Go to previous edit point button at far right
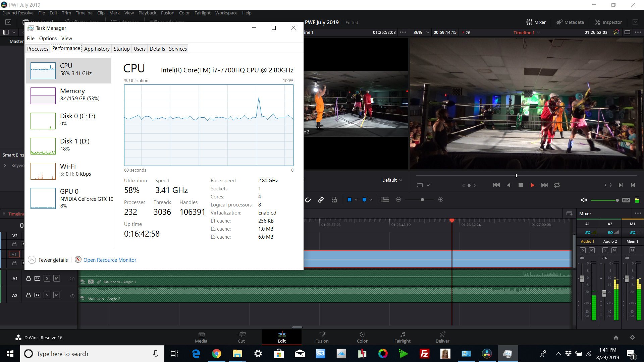644x362 pixels. [x=633, y=185]
